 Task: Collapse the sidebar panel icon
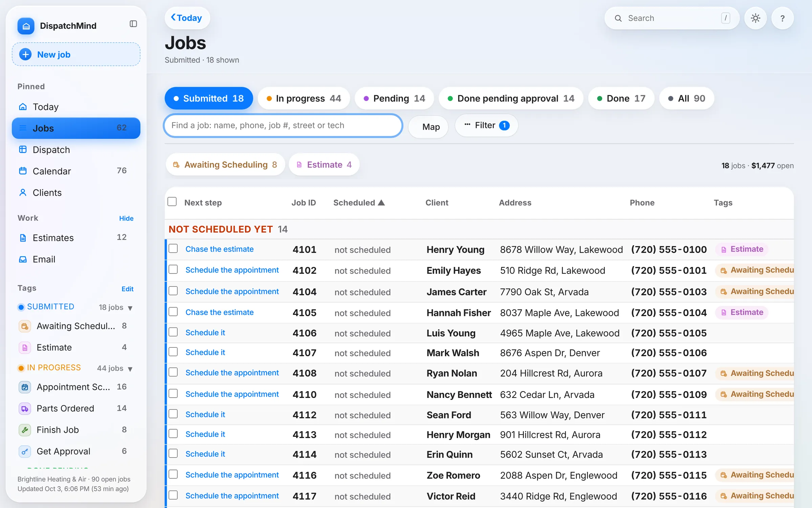click(133, 24)
